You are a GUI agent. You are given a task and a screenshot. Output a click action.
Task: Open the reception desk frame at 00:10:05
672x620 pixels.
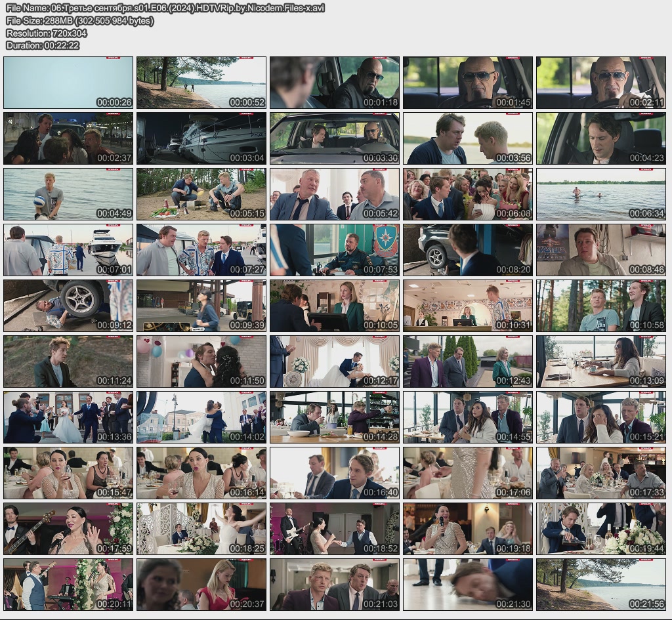coord(335,306)
